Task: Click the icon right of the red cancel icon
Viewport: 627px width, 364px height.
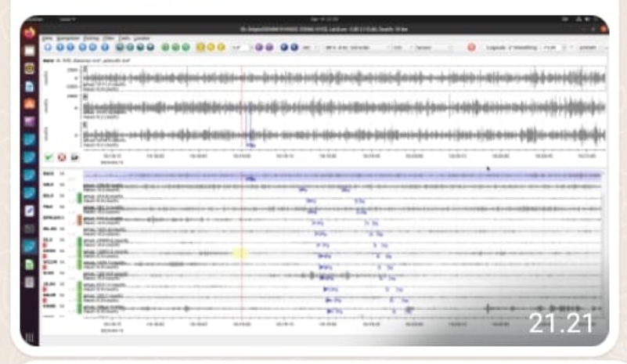Action: [74, 157]
